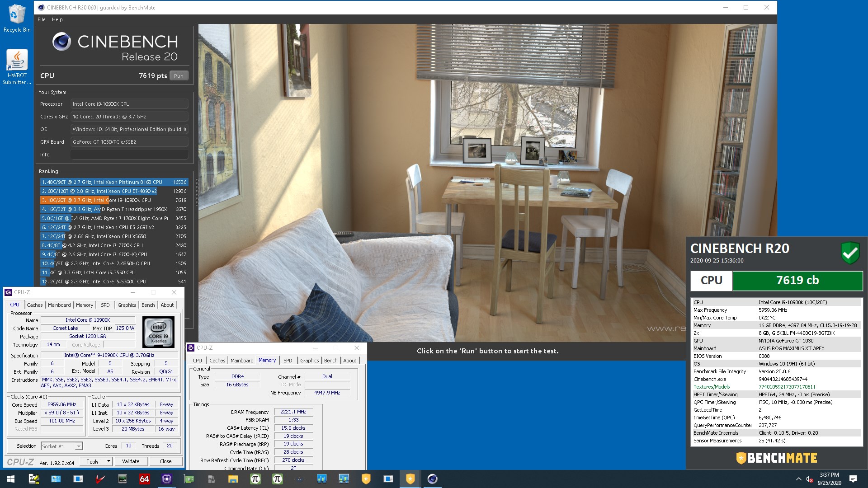Click the Cores count field showing 10
Screen dimensions: 868x488
(x=128, y=446)
